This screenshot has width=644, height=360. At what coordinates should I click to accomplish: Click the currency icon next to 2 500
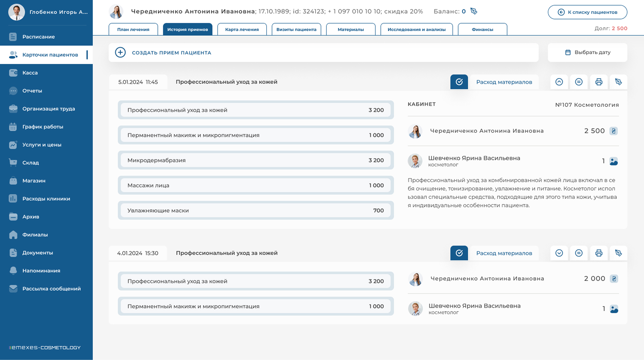click(613, 131)
